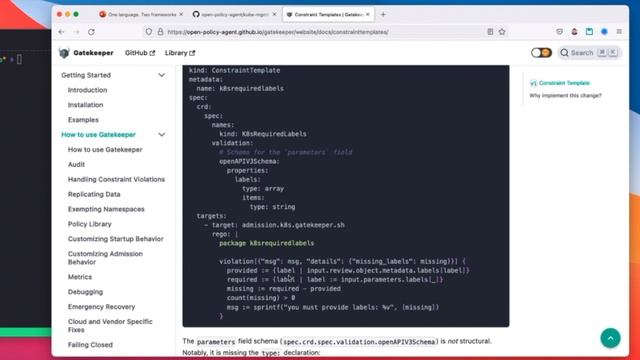Open Emergency Recovery page

[x=101, y=307]
